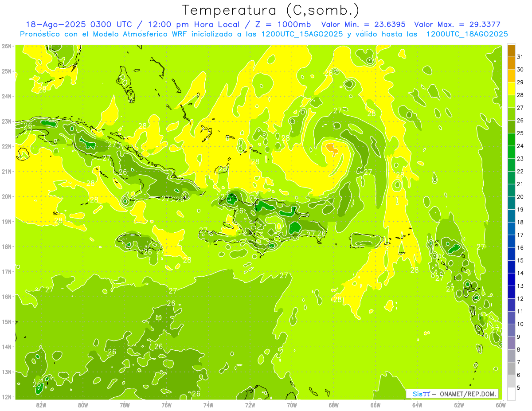
Task: Click the '80W' longitude axis label
Action: click(x=83, y=405)
